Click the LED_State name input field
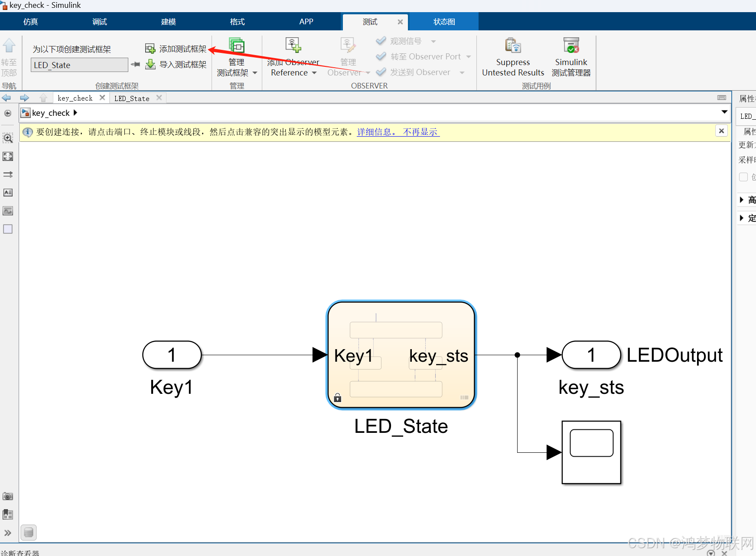Screen dimensions: 756x556 (79, 65)
